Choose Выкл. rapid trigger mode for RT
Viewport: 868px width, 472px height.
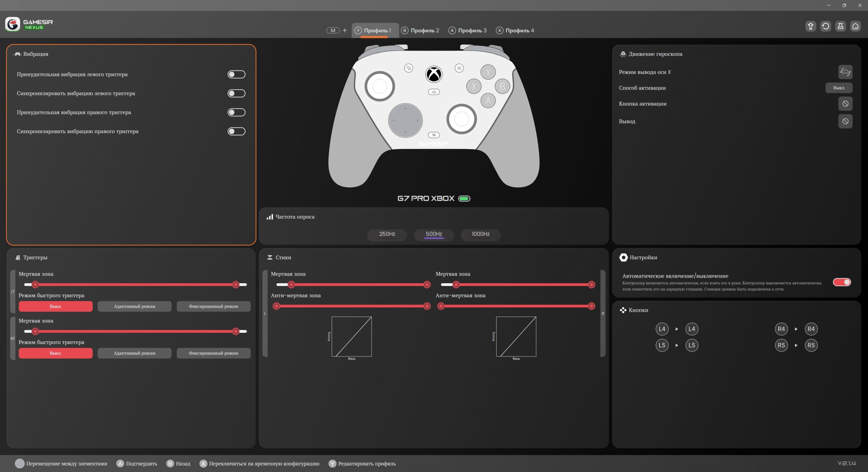[x=56, y=353]
